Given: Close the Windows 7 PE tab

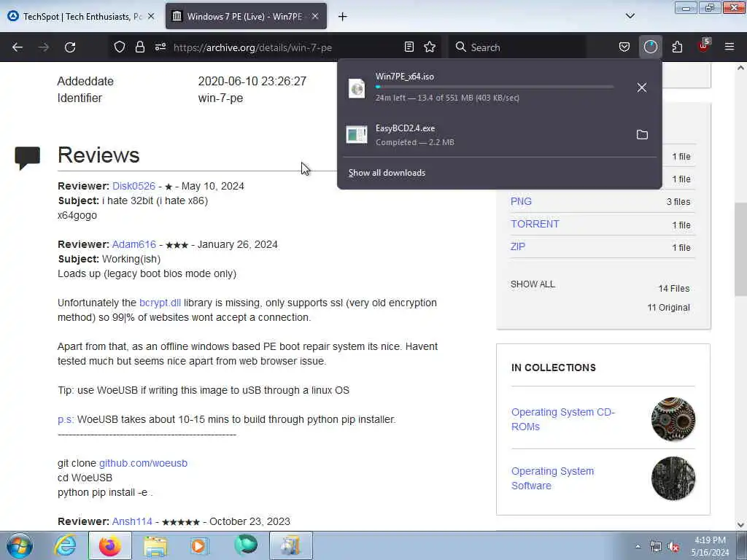Looking at the screenshot, I should [x=315, y=17].
